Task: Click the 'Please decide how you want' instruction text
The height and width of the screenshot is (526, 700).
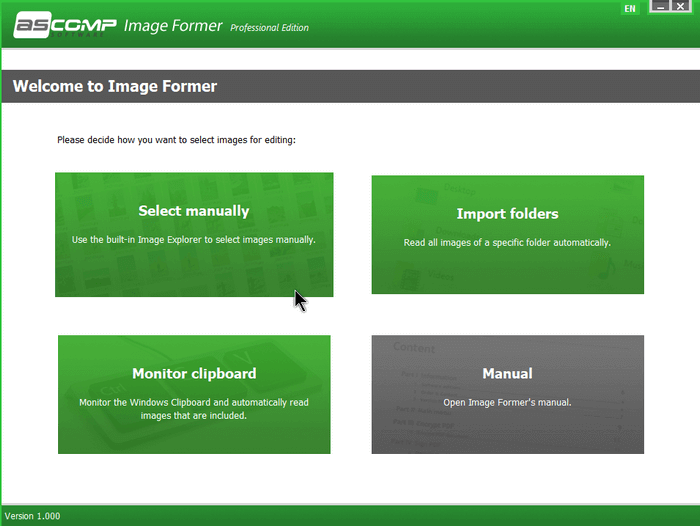Action: (176, 140)
